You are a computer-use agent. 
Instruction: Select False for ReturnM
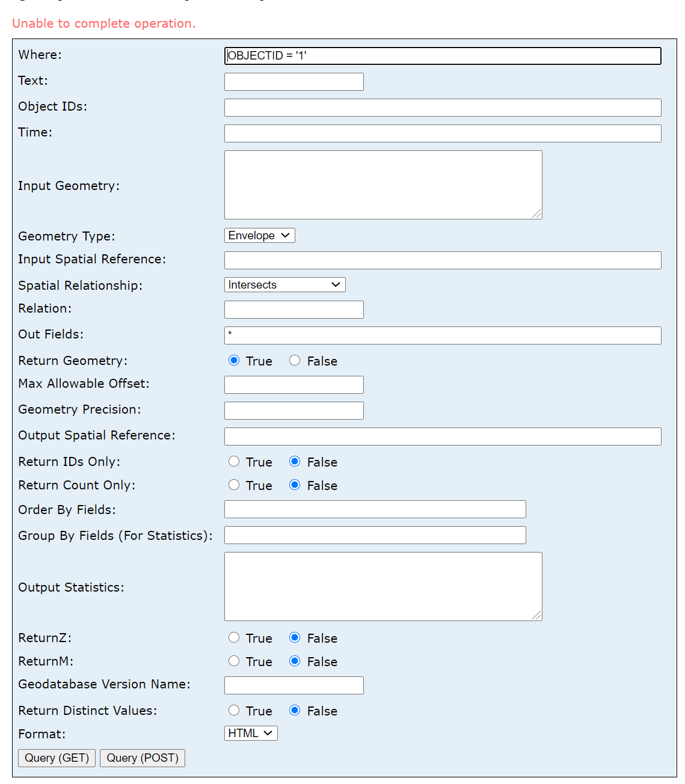295,661
